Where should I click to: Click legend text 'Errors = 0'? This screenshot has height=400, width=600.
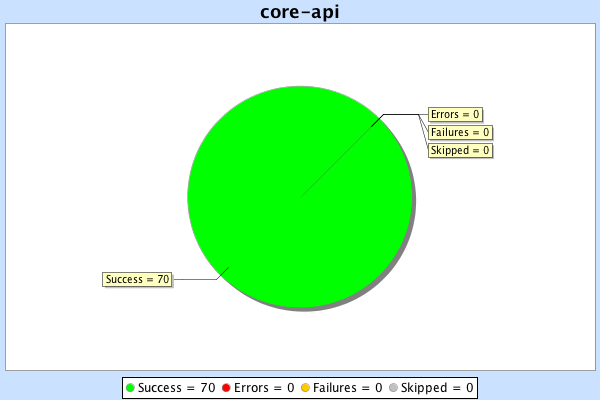(x=264, y=388)
